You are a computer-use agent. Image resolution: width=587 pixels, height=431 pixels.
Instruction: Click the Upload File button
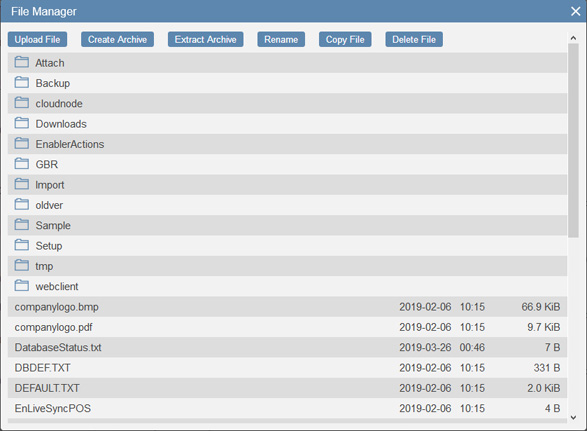point(37,39)
